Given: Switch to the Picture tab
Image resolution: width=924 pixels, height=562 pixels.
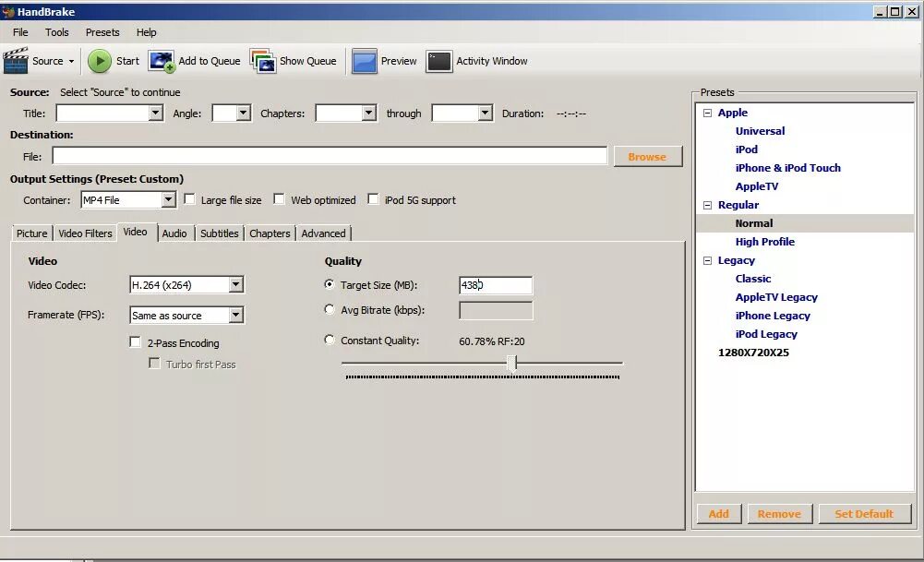Looking at the screenshot, I should pyautogui.click(x=31, y=233).
